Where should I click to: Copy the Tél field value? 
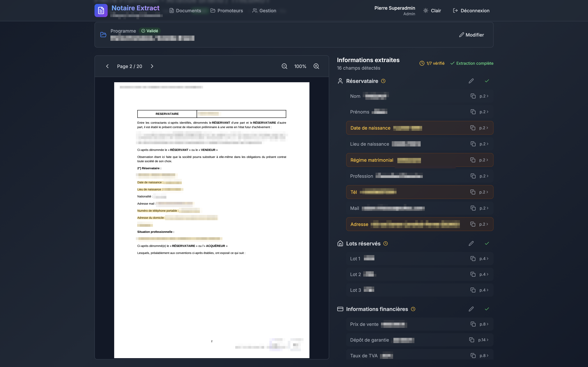(x=473, y=192)
